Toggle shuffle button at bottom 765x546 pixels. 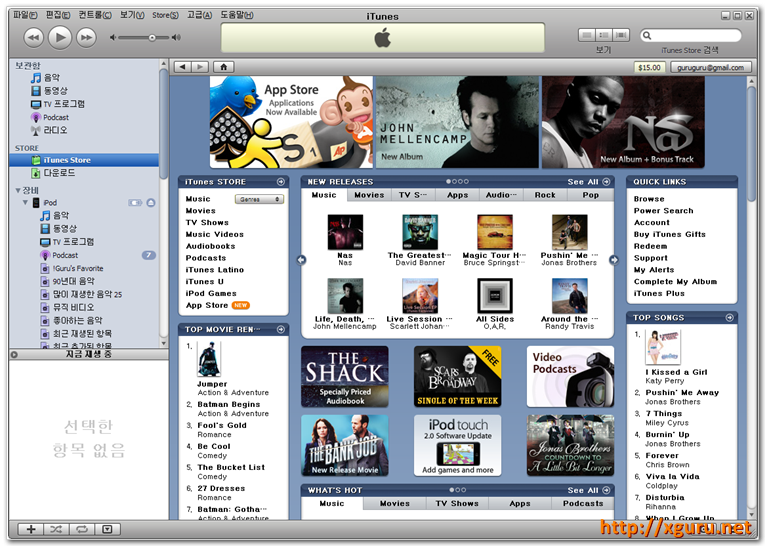(56, 529)
